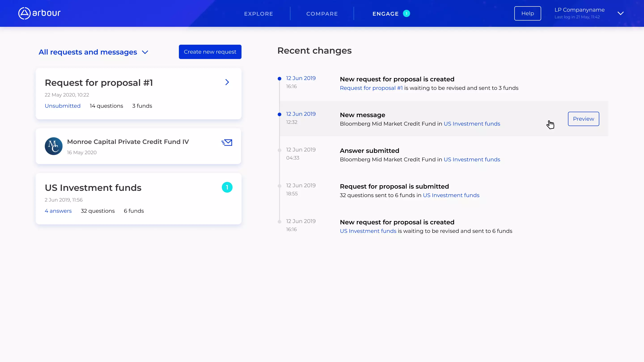Click the Arbour logo icon
The width and height of the screenshot is (644, 362).
tap(24, 13)
